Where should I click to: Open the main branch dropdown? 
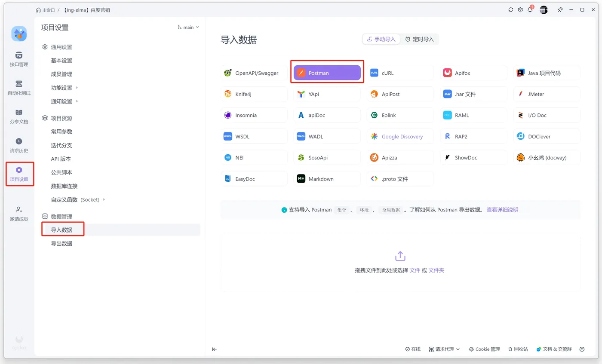(188, 27)
